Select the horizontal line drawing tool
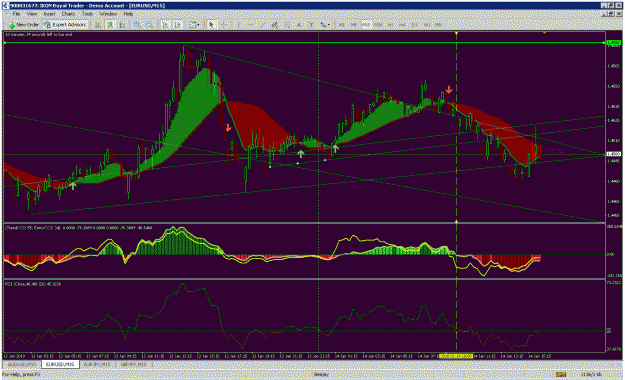 pos(250,25)
